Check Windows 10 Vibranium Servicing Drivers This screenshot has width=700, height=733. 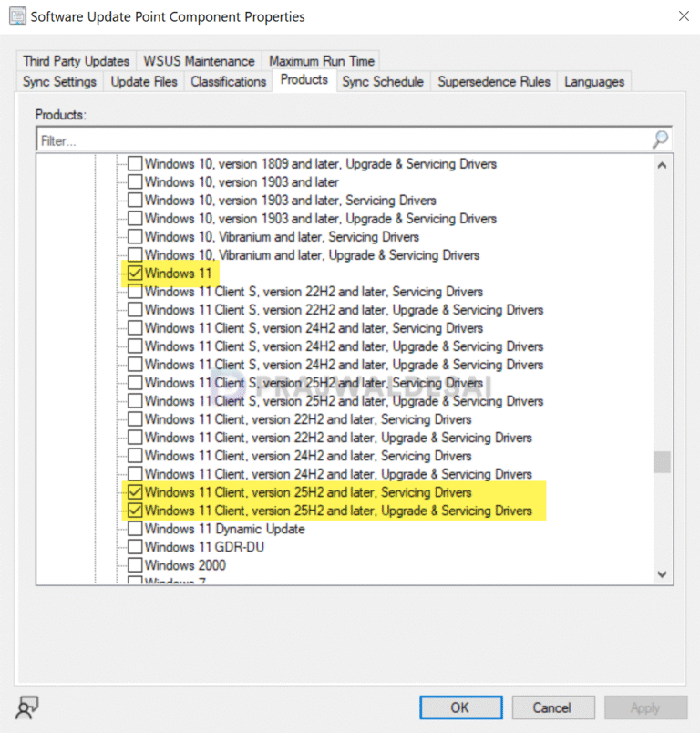click(135, 236)
